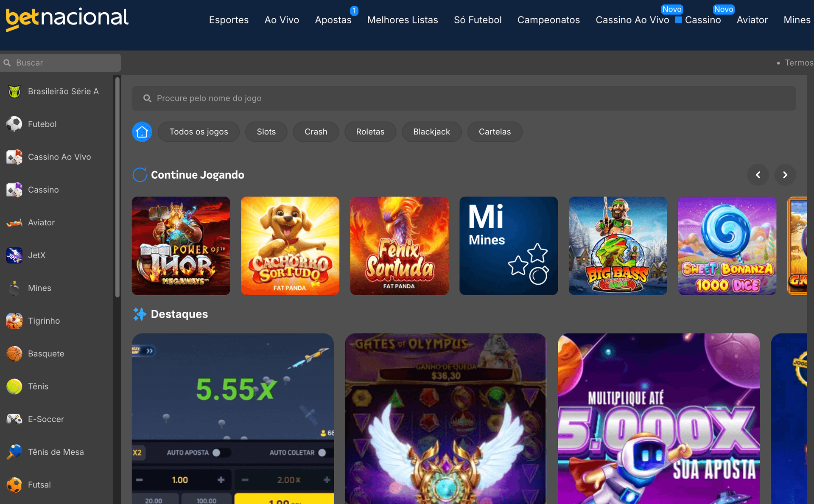Open Cassino Ao Vivo in top navigation
The height and width of the screenshot is (504, 814).
[632, 20]
